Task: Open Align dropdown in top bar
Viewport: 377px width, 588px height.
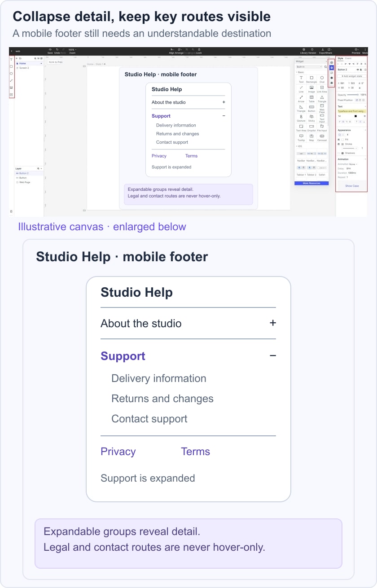Action: 171,51
